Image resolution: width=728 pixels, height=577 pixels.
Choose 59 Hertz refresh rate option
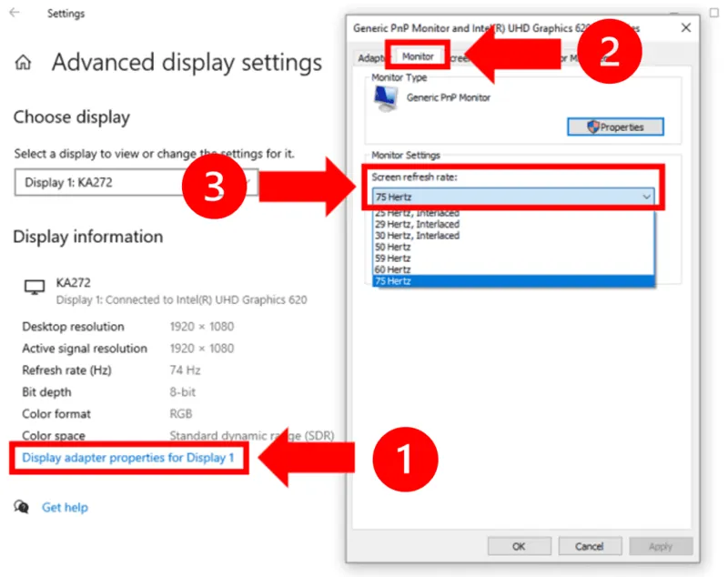pyautogui.click(x=392, y=258)
